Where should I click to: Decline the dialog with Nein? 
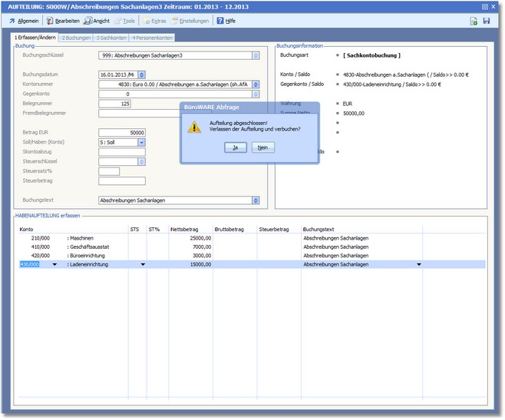click(x=262, y=147)
